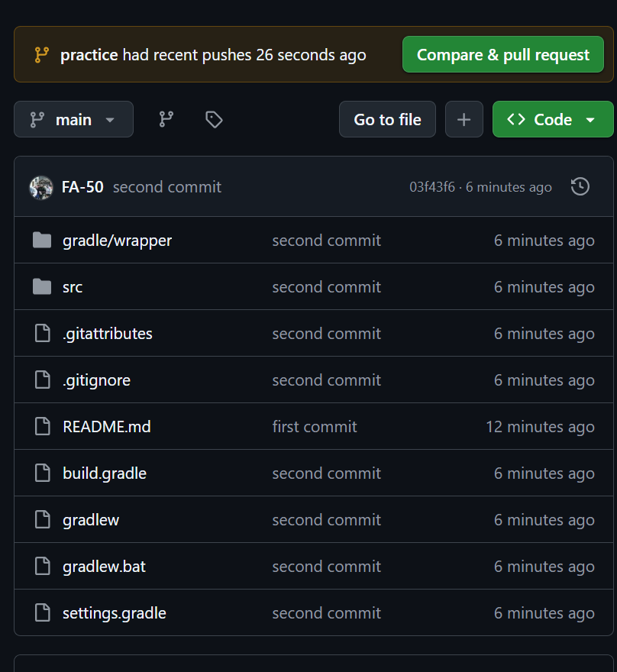The width and height of the screenshot is (617, 672).
Task: Click the branch icon inside main selector
Action: [x=37, y=120]
